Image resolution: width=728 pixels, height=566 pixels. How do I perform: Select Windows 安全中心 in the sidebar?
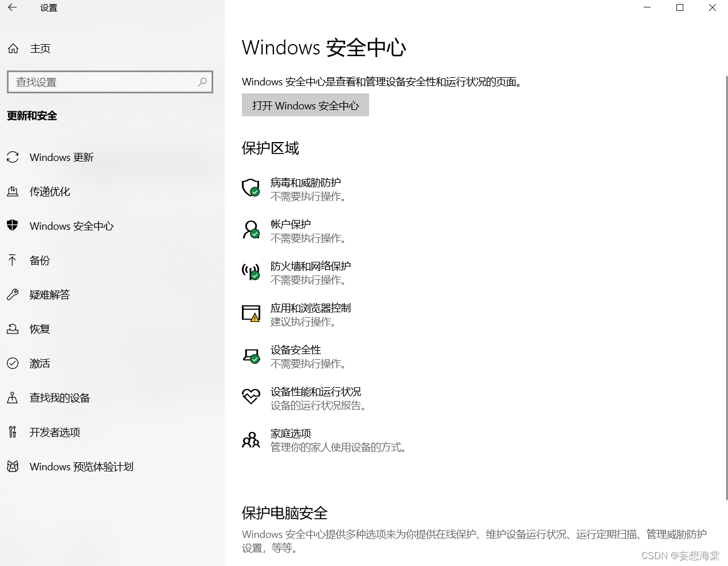[72, 226]
